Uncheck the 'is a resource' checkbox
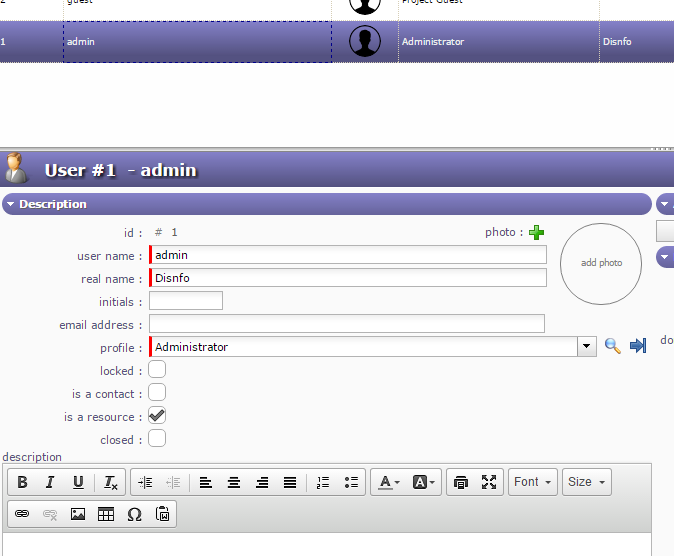Screen dimensions: 674x556 point(157,416)
